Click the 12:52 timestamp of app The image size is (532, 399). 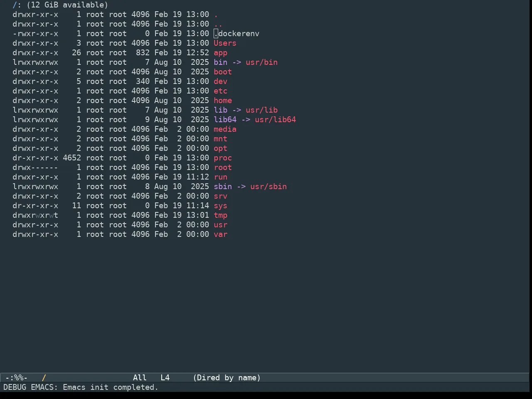click(x=197, y=53)
